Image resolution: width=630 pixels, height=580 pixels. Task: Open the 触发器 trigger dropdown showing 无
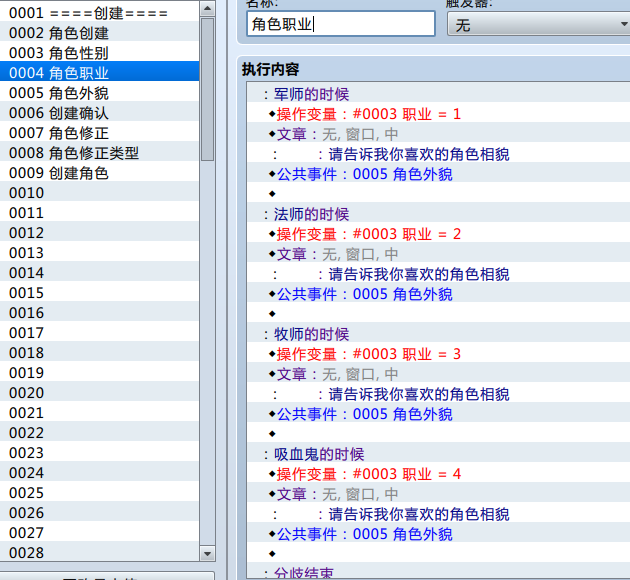click(x=538, y=25)
